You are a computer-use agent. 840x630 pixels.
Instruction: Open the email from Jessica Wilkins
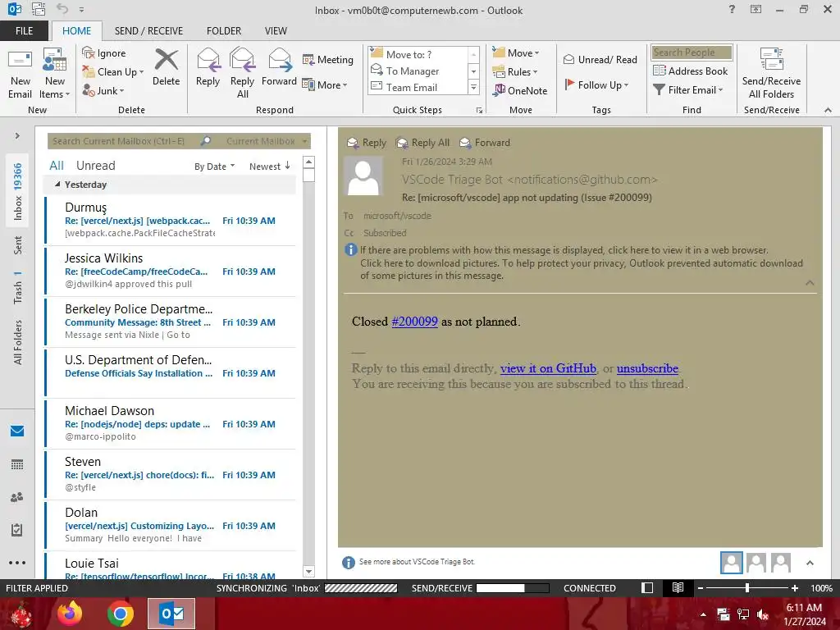tap(171, 271)
